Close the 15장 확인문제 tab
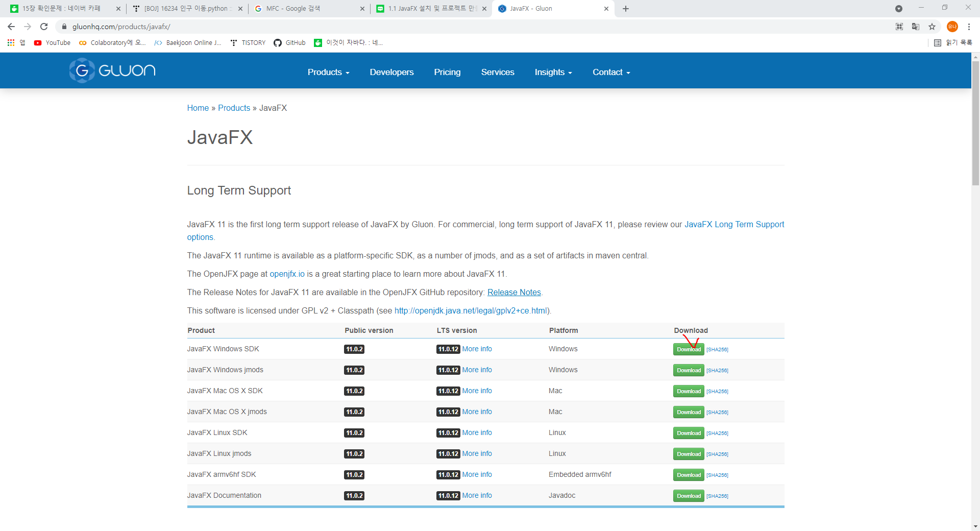This screenshot has height=531, width=980. (118, 9)
